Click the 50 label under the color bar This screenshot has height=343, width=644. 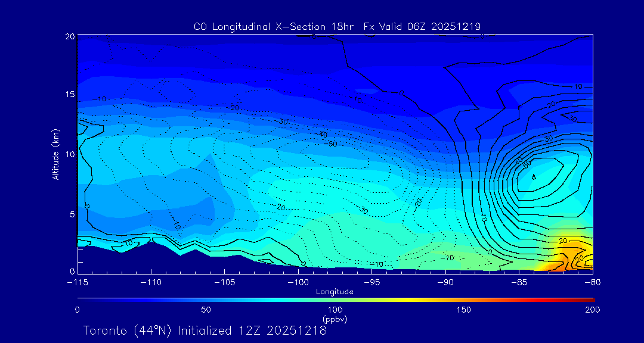206,310
